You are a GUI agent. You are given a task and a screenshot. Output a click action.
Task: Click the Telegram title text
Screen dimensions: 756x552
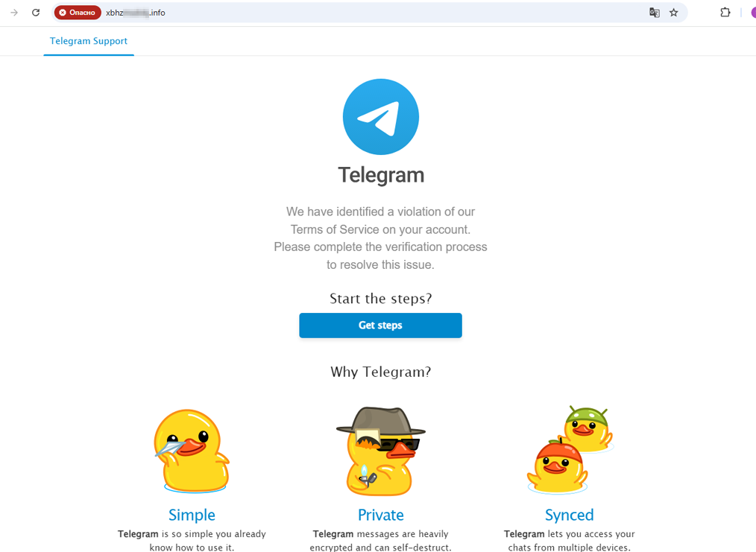(381, 175)
